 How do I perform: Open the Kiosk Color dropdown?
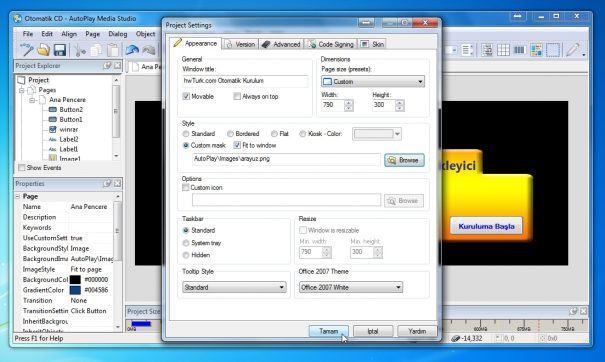coord(377,134)
